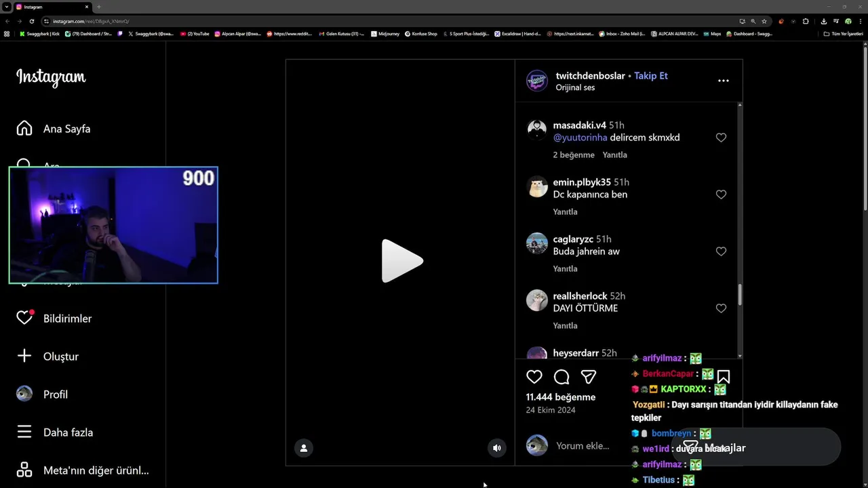Open the Chrome extensions puzzle icon

pos(806,21)
